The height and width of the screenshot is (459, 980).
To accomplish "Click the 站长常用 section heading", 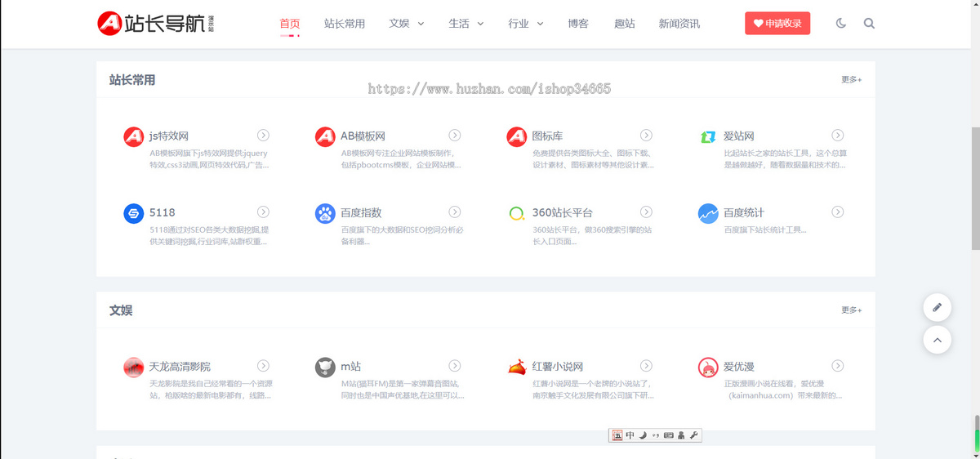I will pos(132,80).
